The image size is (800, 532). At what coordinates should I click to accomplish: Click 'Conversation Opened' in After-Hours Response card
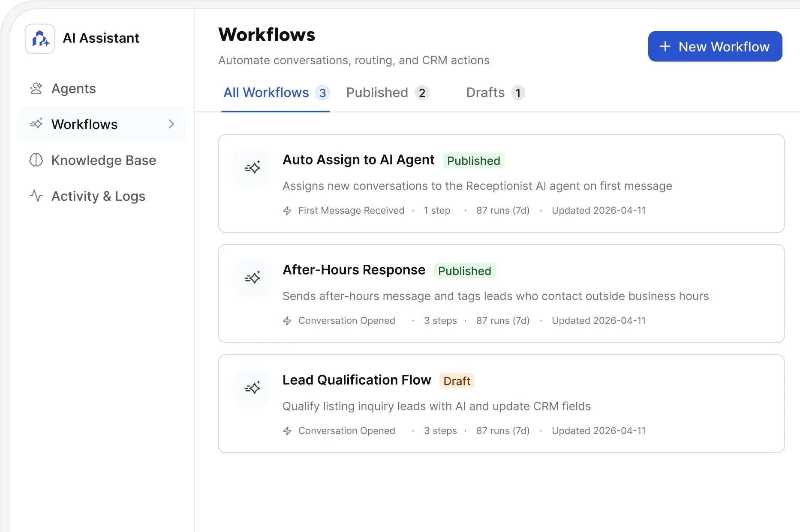347,321
